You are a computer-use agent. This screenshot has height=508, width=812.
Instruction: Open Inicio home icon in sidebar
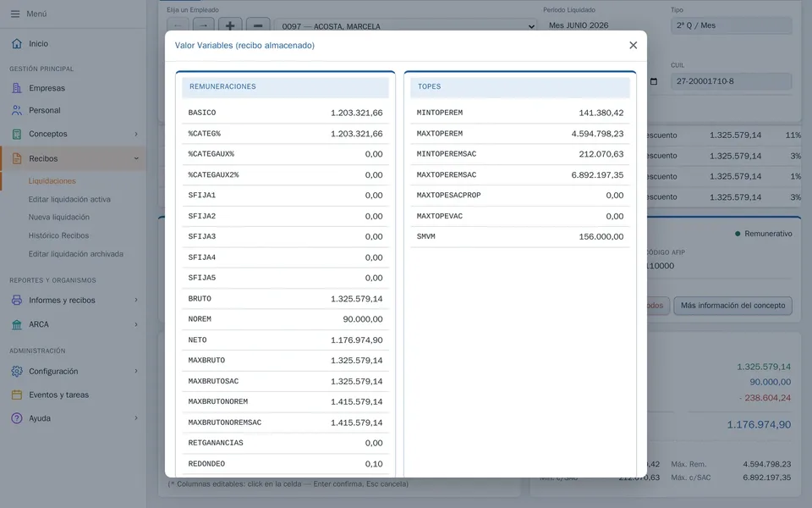coord(17,43)
